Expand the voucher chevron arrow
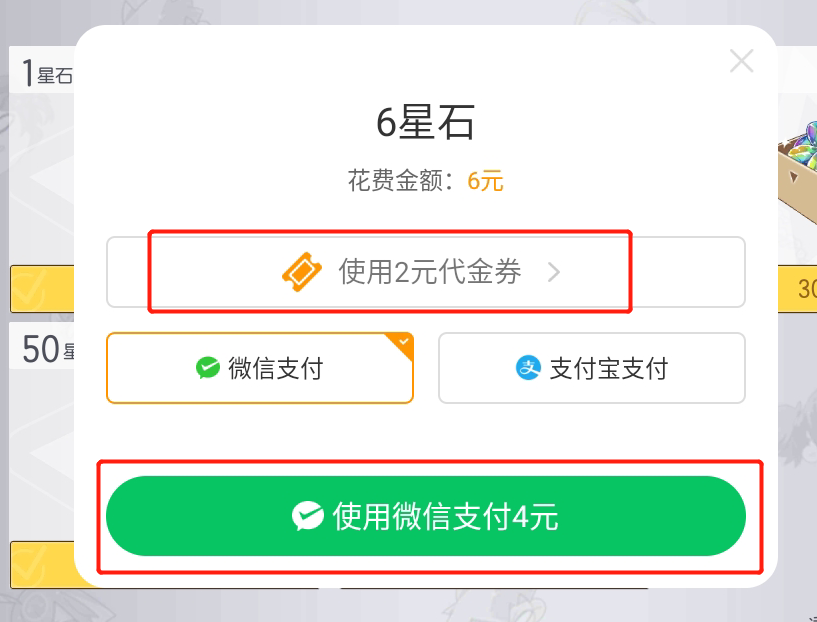The image size is (817, 622). tap(555, 272)
